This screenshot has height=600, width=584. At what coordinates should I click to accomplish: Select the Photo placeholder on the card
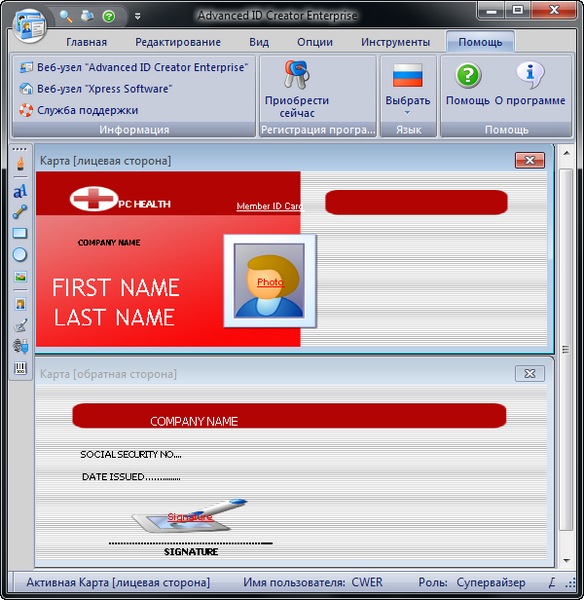pos(270,281)
